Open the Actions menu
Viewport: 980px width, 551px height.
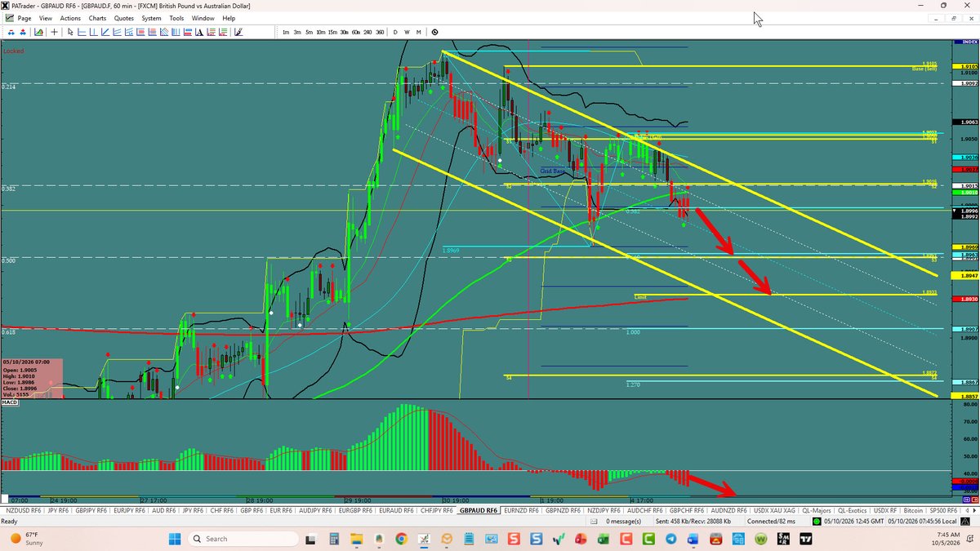tap(70, 18)
